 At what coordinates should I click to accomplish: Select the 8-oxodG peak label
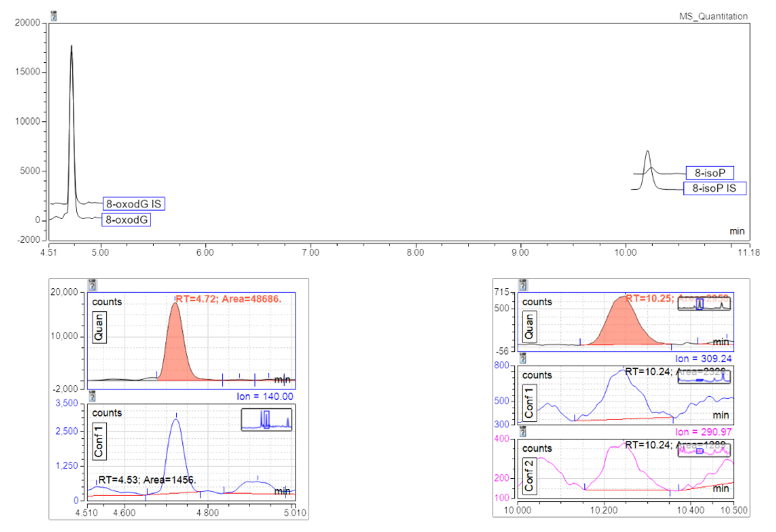point(126,220)
